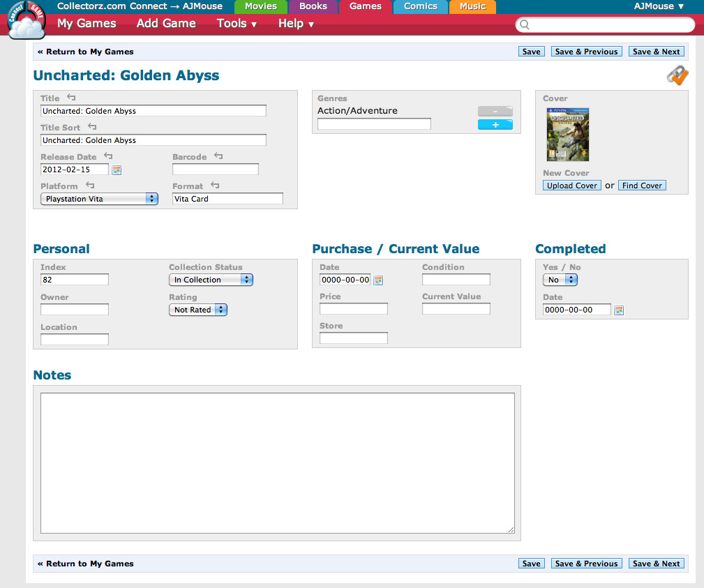This screenshot has width=704, height=588.
Task: Click the revert arrow next to Release Date
Action: [108, 156]
